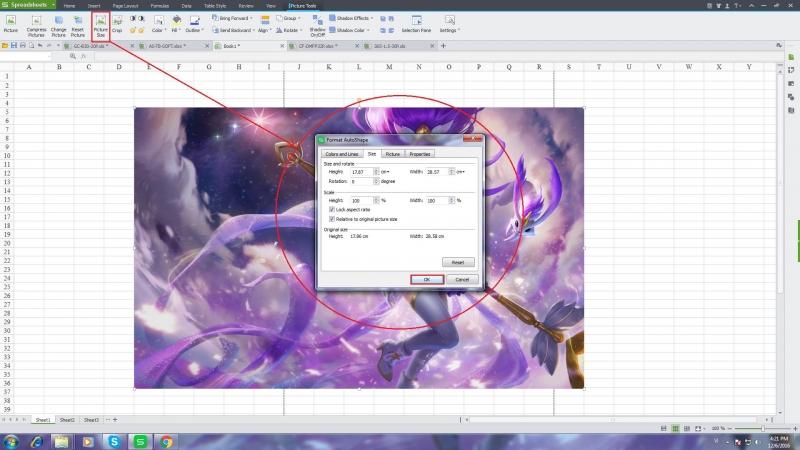The width and height of the screenshot is (800, 450).
Task: Click the Compress Pictures icon
Action: click(37, 24)
